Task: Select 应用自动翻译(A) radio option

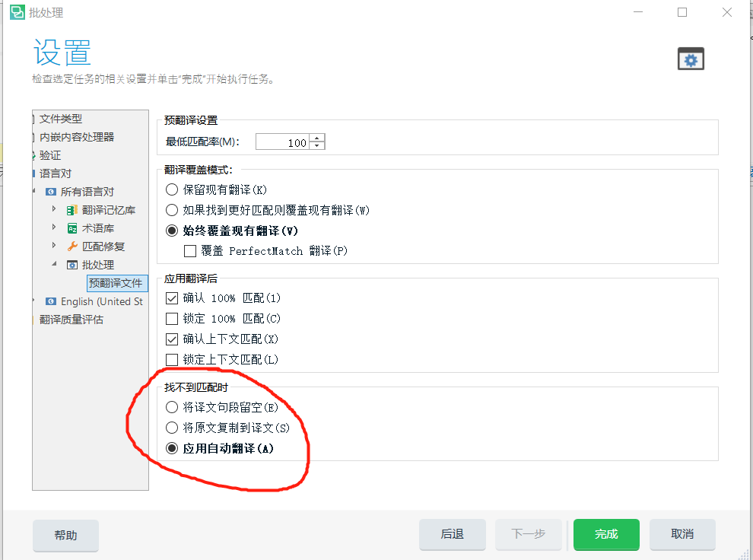Action: (171, 448)
